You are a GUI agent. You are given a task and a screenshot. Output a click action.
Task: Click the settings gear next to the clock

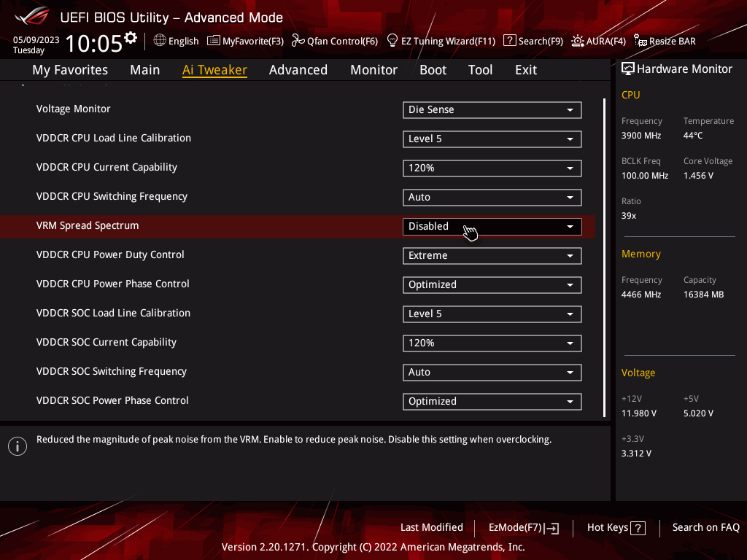(131, 38)
